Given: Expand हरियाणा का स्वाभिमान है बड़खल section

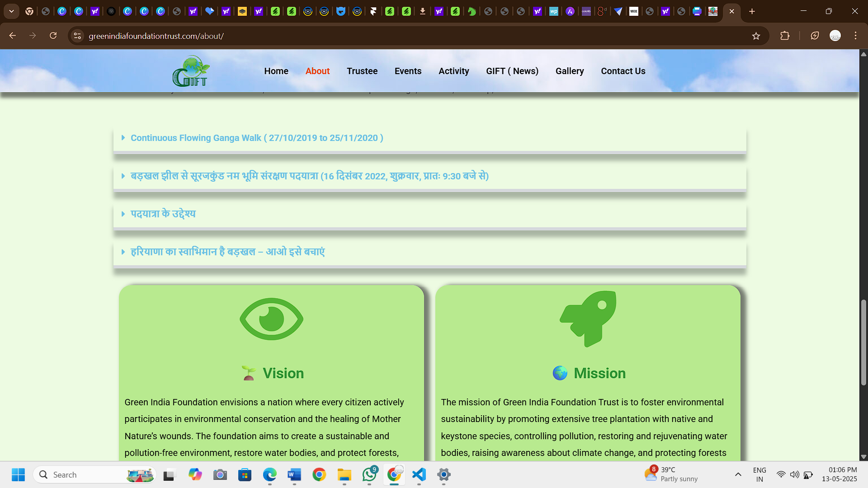Looking at the screenshot, I should point(227,252).
